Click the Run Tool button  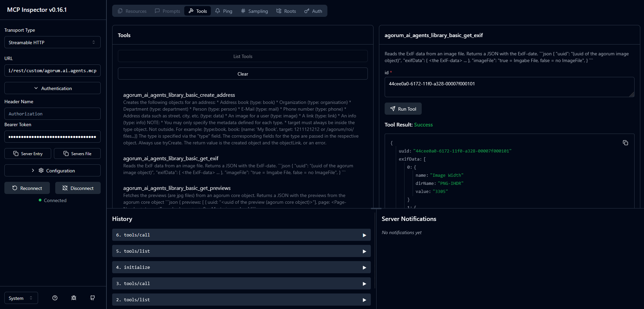[x=403, y=109]
